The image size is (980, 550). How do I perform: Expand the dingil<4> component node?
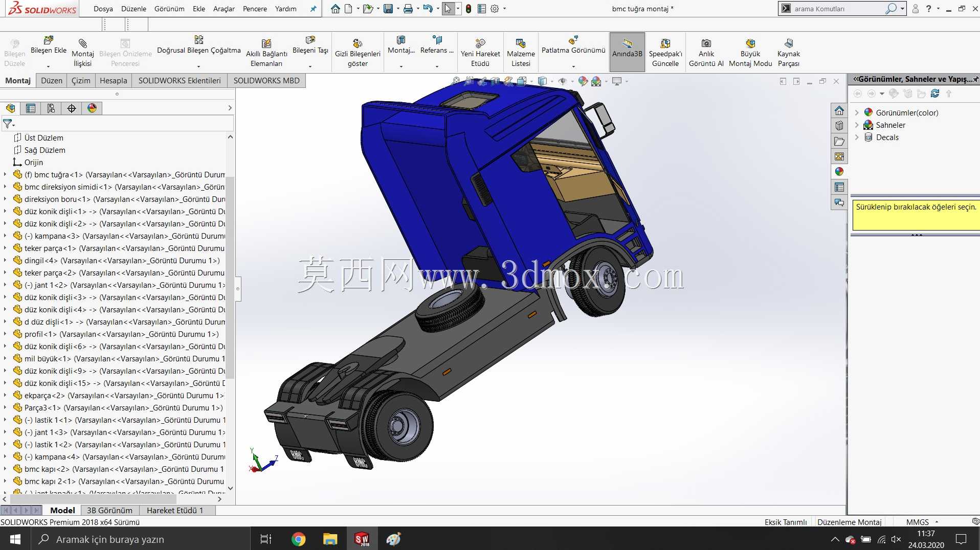5,261
